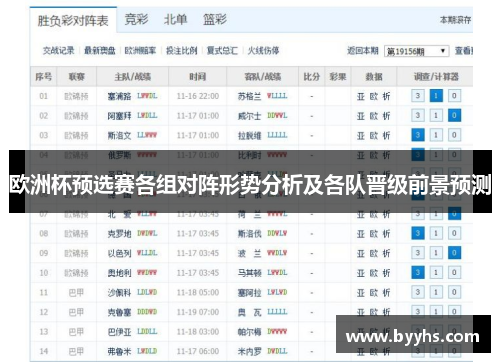Click away team 威尔士 in row 02
Viewport: 500px width, 362px height.
[249, 116]
